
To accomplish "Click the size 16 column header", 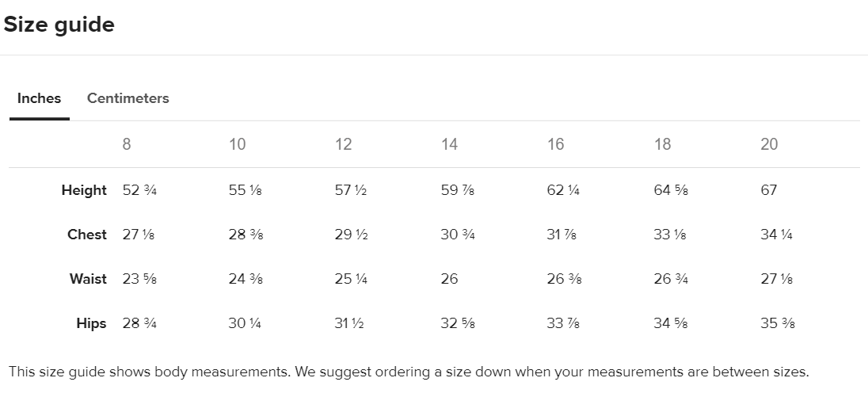I will 555,144.
